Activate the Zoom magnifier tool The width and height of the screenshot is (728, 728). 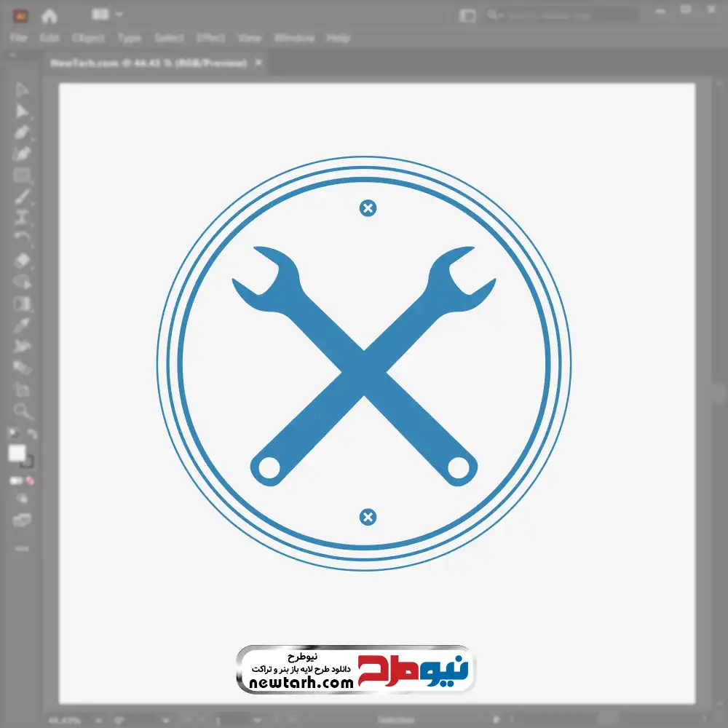click(23, 411)
